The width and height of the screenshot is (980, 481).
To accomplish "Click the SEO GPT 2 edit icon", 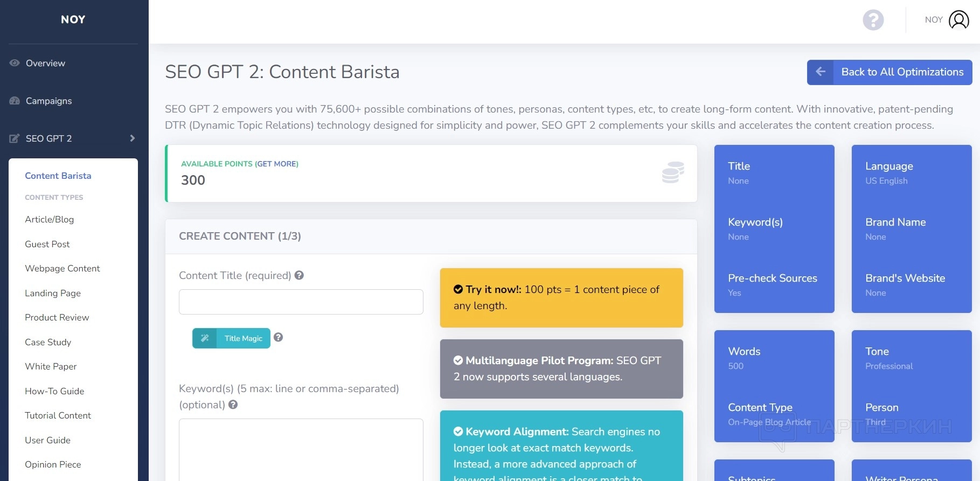I will point(15,138).
